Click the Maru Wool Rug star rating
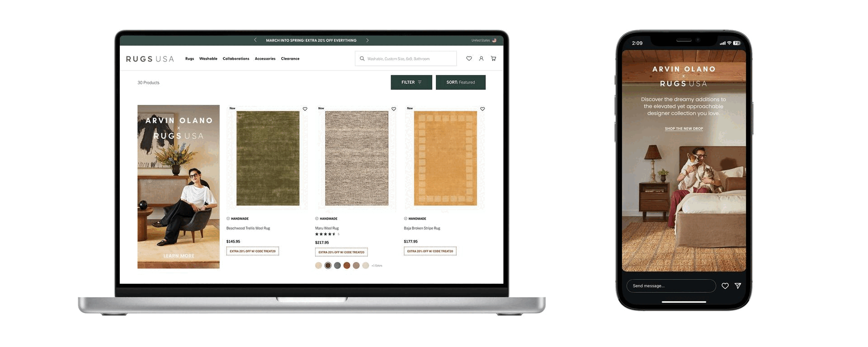This screenshot has width=868, height=347. (325, 234)
